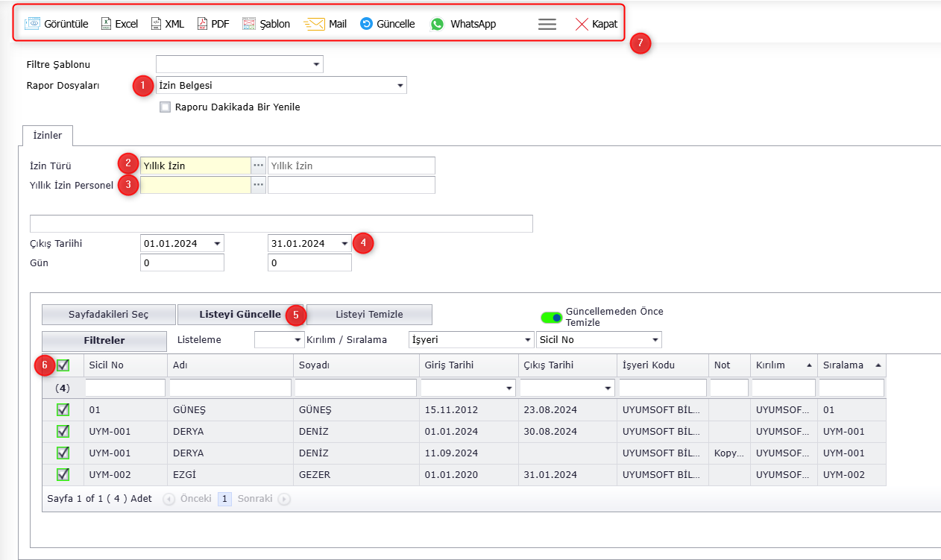This screenshot has width=941, height=560.
Task: Open İzin Türü lookup ellipsis button
Action: pos(259,166)
